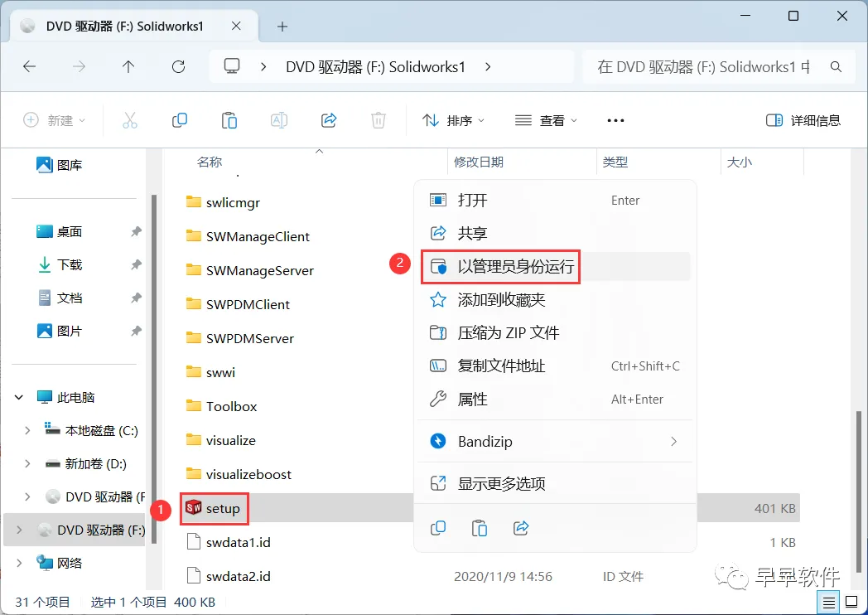The width and height of the screenshot is (868, 615).
Task: Open 属性 properties from menu
Action: (555, 400)
